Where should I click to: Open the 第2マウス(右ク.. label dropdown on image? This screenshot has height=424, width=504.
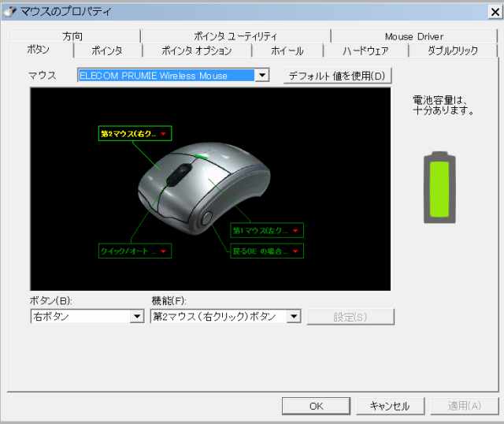(x=135, y=133)
